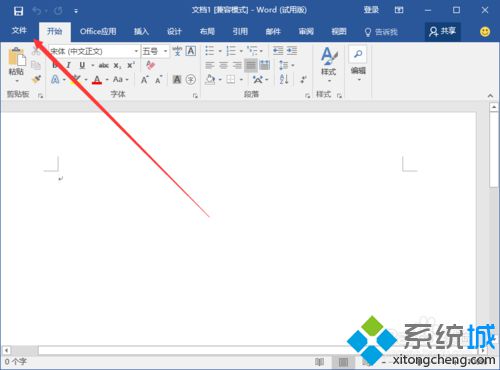This screenshot has height=370, width=500.
Task: Click the smiley feedback icon
Action: (485, 32)
